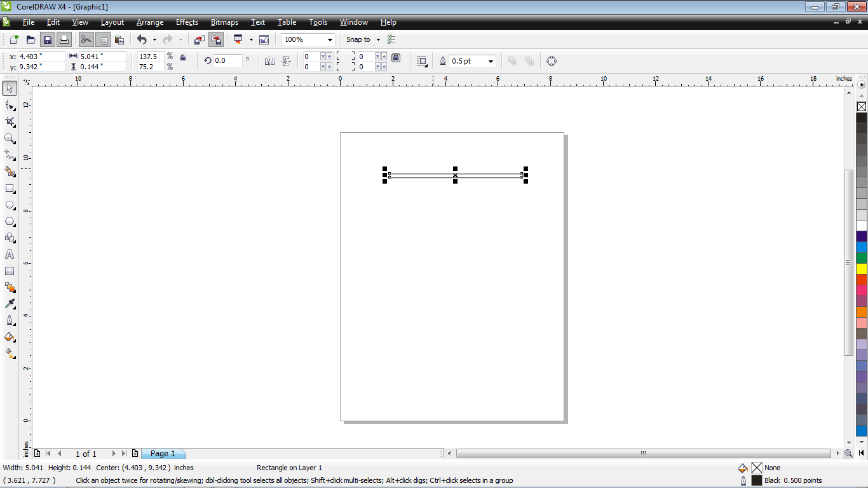Select the Freehand tool
Screen dimensions: 868x488
pos(10,154)
